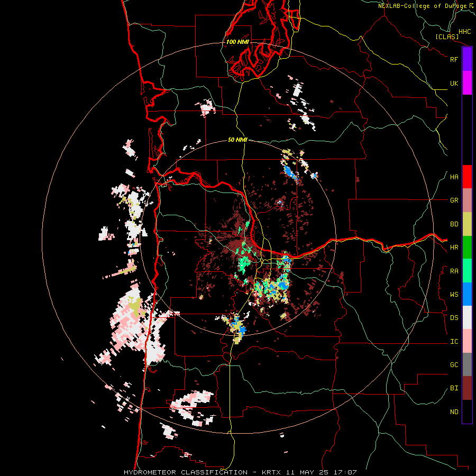476x476 pixels.
Task: Click the brown BI biological swatch
Action: pos(467,388)
